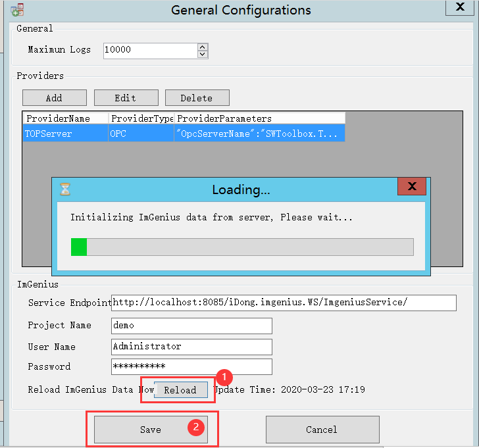479x448 pixels.
Task: Select the TOPServer provider row
Action: point(65,133)
